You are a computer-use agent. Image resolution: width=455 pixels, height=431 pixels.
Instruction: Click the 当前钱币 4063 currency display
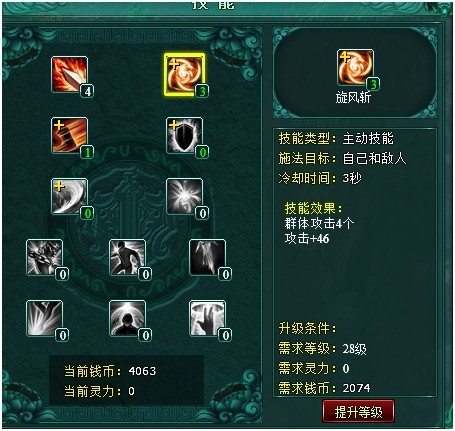click(x=110, y=371)
